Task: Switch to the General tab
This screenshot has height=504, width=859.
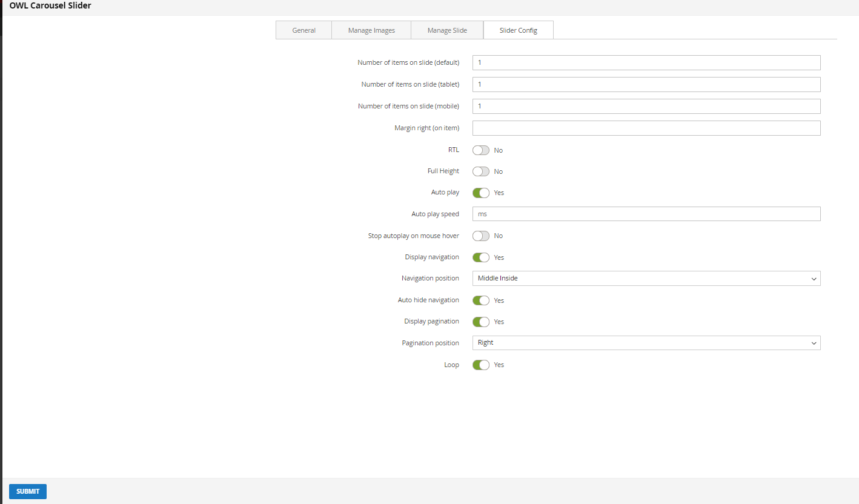Action: (x=303, y=30)
